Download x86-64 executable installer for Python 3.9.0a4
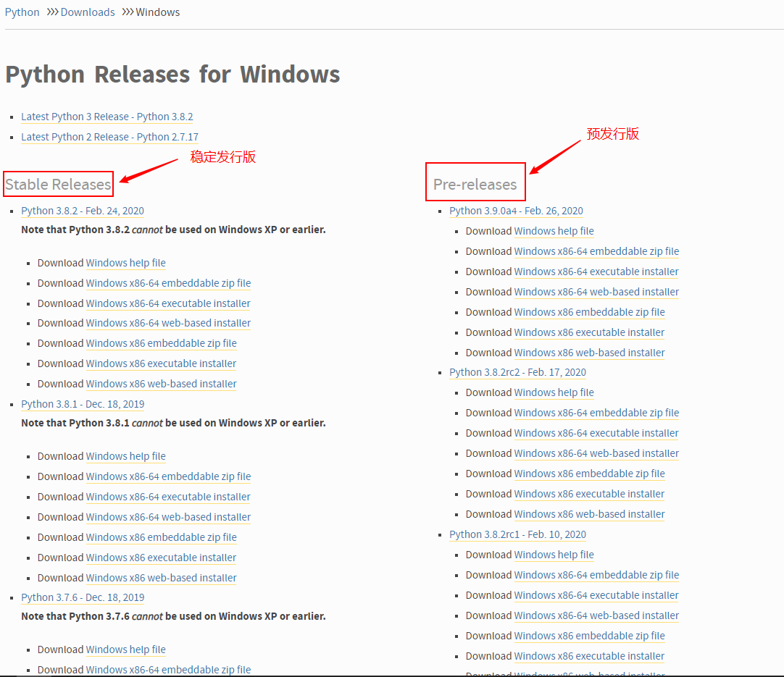 [x=596, y=272]
